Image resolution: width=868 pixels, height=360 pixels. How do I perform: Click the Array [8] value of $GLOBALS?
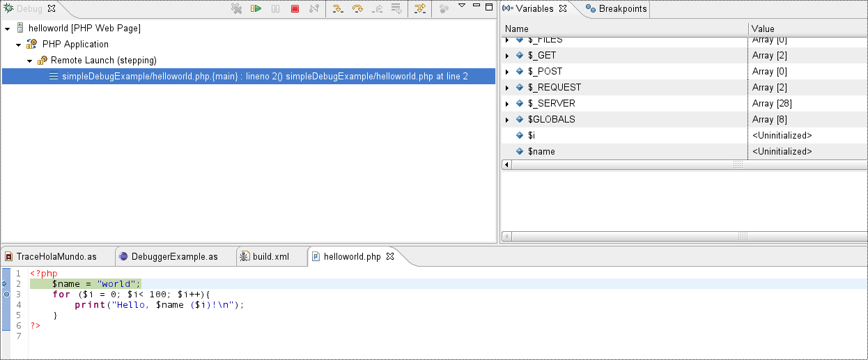pos(769,120)
